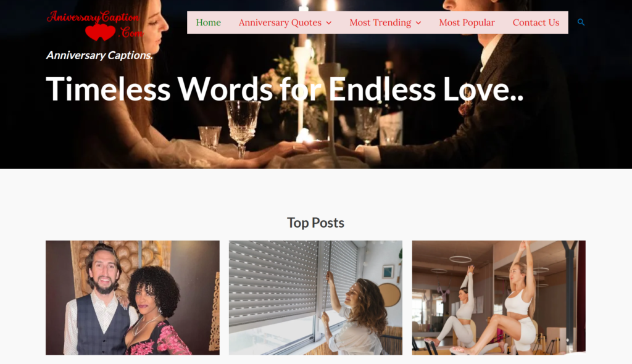Click the Timeless Words for Endless Love headline
This screenshot has width=632, height=364.
tap(285, 89)
